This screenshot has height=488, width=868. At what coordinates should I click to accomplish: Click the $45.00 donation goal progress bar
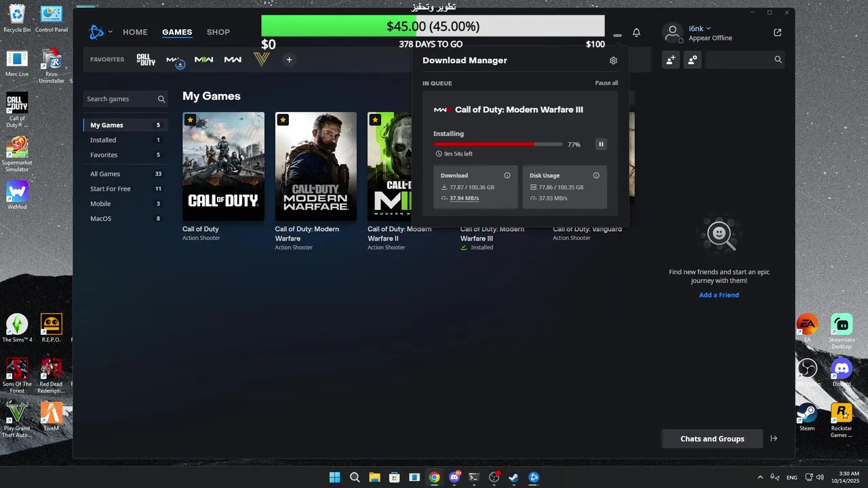433,26
